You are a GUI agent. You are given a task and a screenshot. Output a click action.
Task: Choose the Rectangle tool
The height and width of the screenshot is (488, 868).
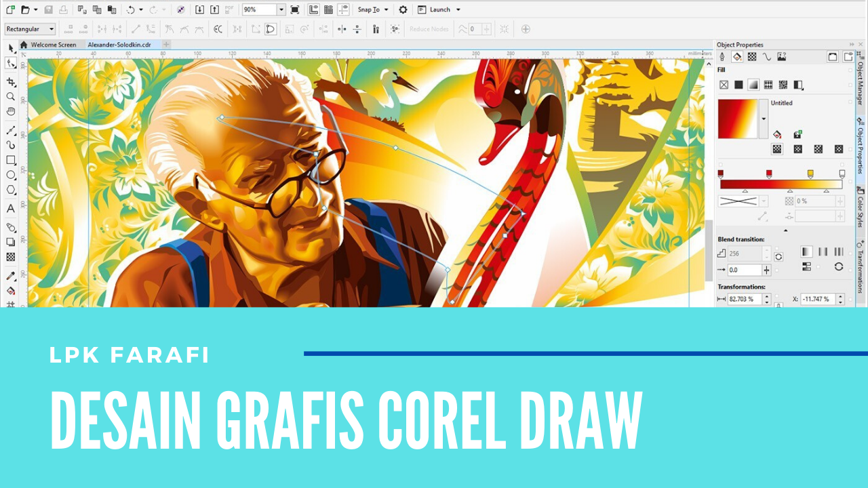[11, 160]
